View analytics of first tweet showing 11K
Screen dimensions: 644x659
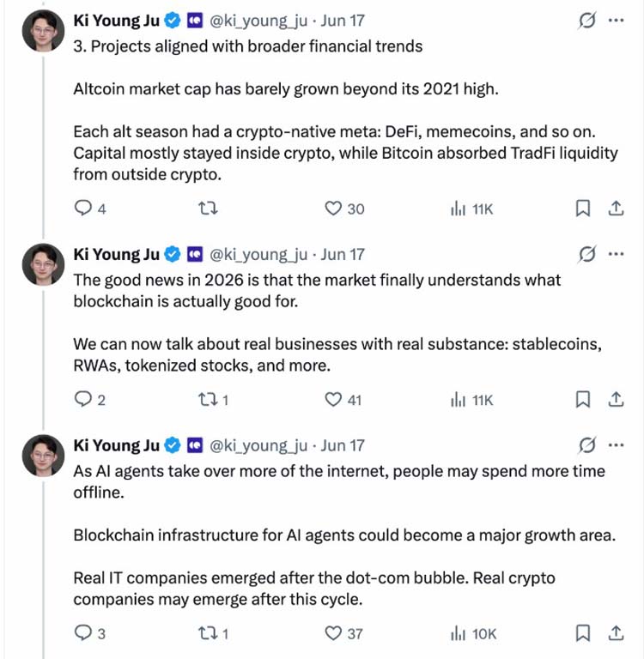tap(471, 209)
